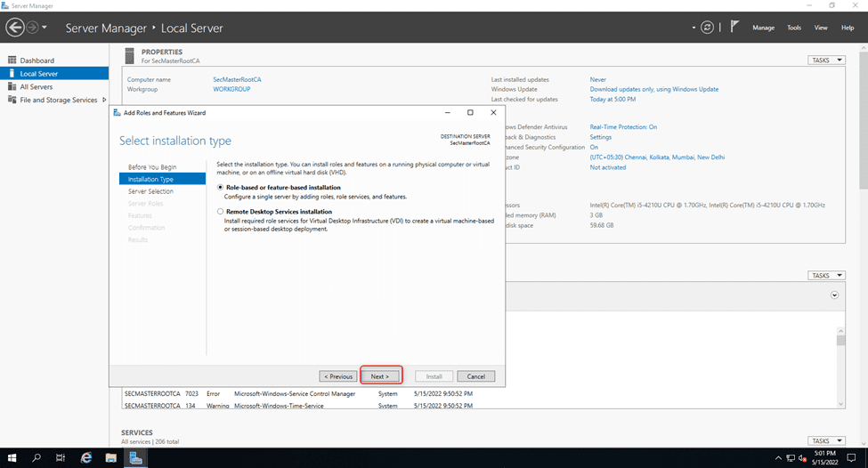
Task: Refresh Server Manager with the refresh icon
Action: click(x=707, y=27)
